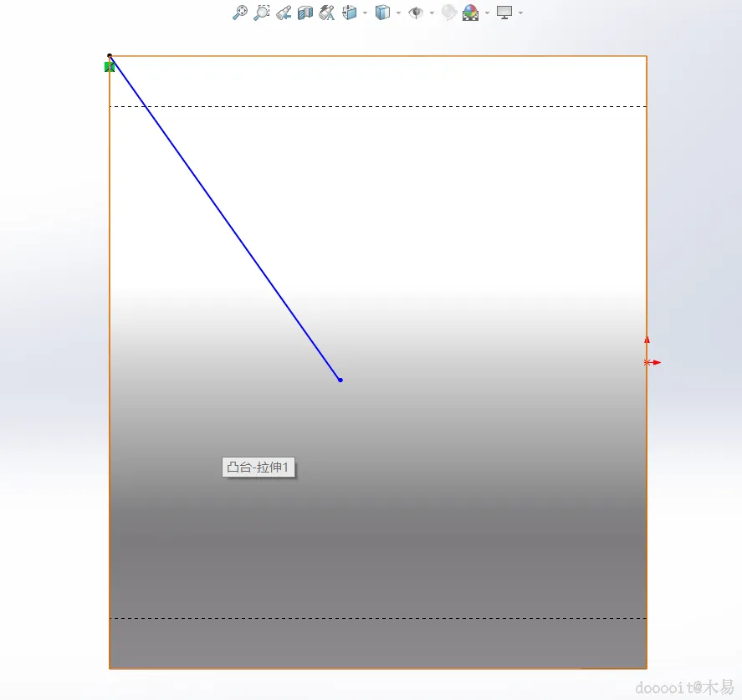
Task: Click the Previous View icon
Action: (284, 13)
